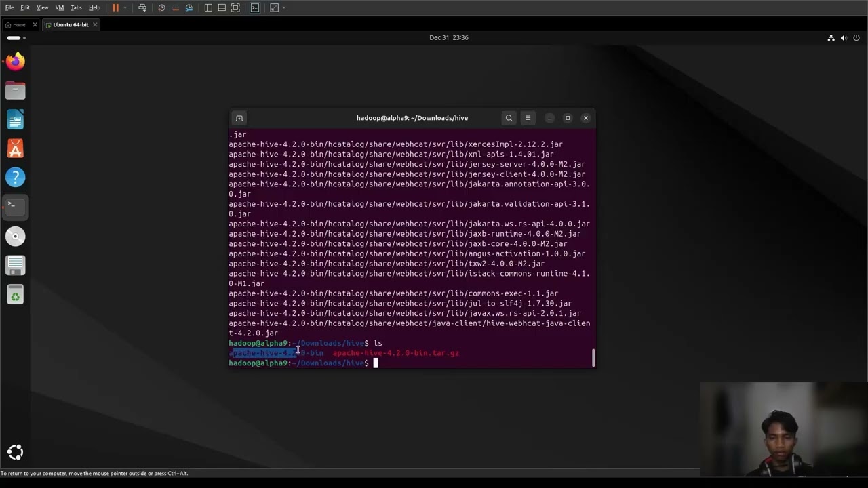
Task: Click the VMware stretch guest icon
Action: (274, 7)
